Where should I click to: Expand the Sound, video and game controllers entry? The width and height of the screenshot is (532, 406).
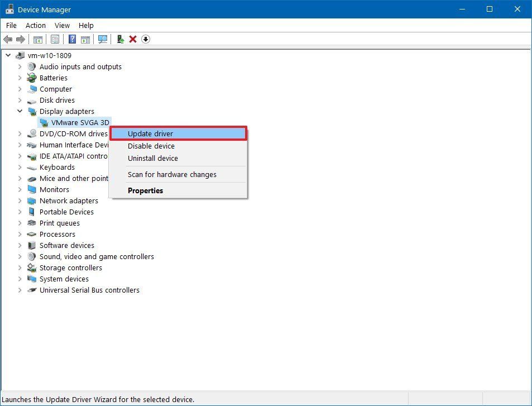[x=20, y=256]
